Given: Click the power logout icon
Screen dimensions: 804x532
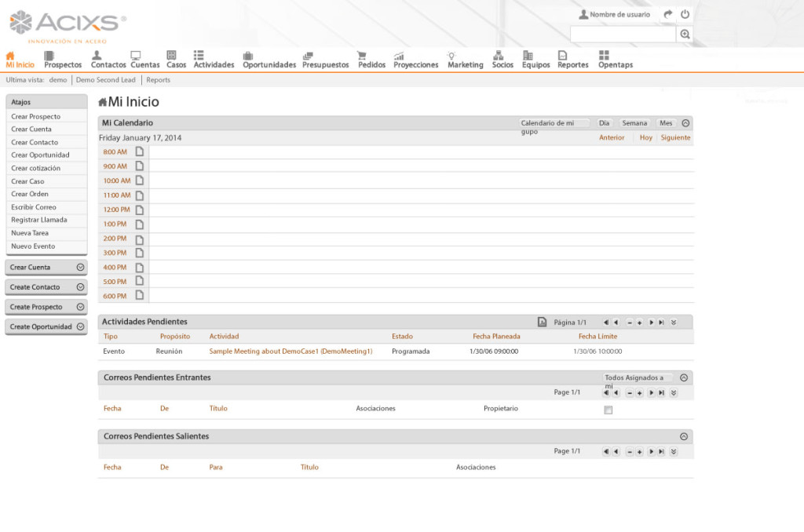Looking at the screenshot, I should [685, 14].
